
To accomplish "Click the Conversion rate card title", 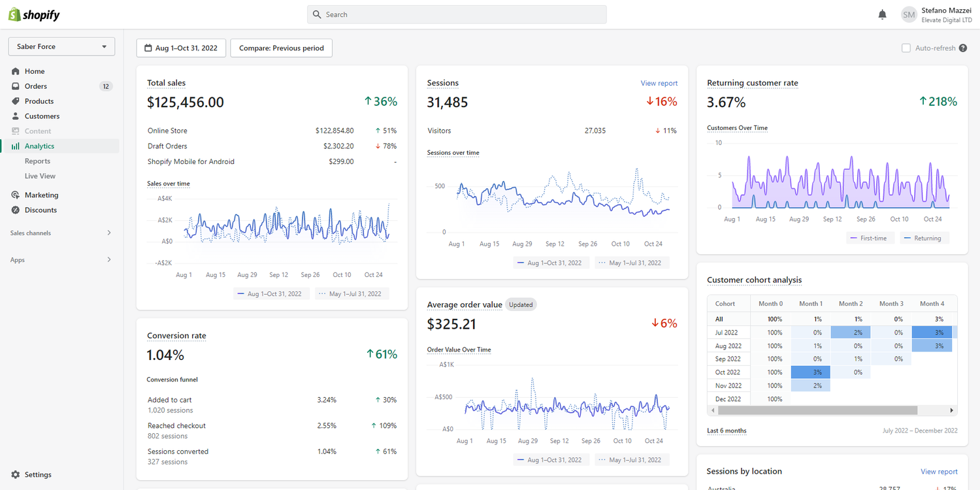I will [x=176, y=336].
